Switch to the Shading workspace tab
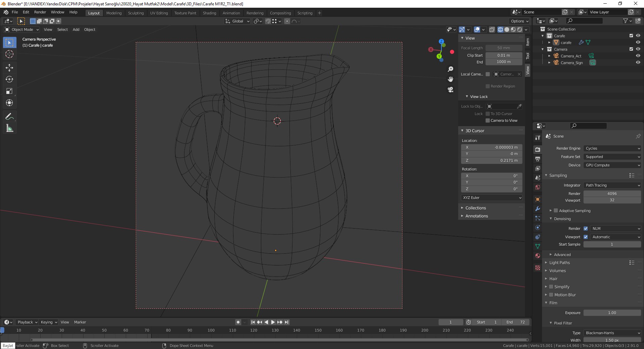644x349 pixels. [209, 13]
